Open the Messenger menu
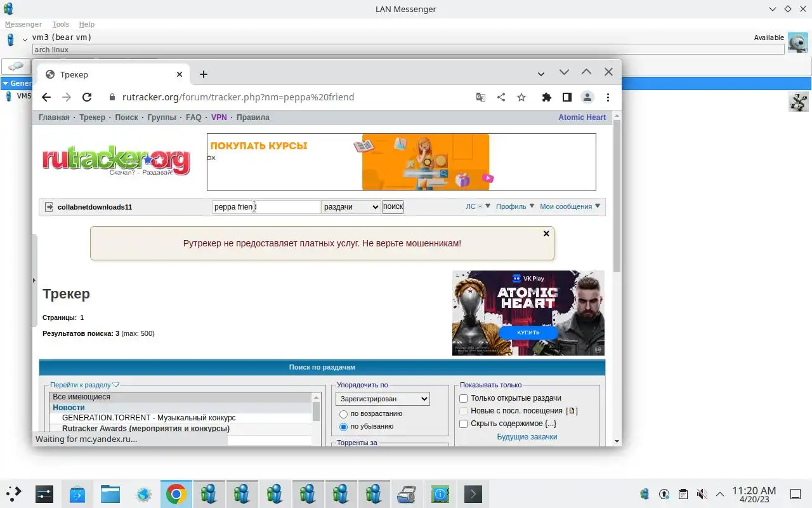812x508 pixels. [x=23, y=24]
